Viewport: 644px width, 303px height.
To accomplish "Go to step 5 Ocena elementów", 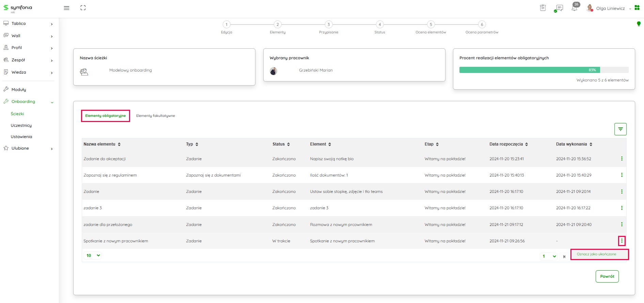I will [430, 25].
